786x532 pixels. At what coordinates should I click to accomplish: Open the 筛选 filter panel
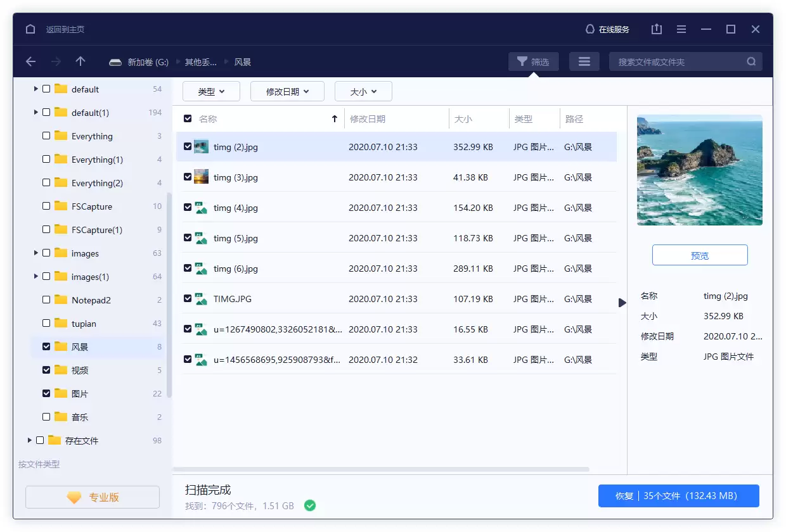pyautogui.click(x=533, y=61)
